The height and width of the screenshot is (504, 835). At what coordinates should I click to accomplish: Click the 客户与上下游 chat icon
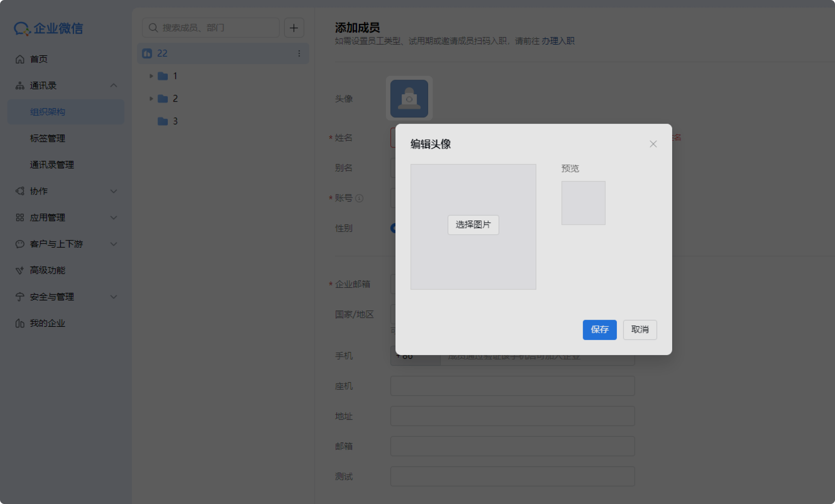[x=20, y=244]
